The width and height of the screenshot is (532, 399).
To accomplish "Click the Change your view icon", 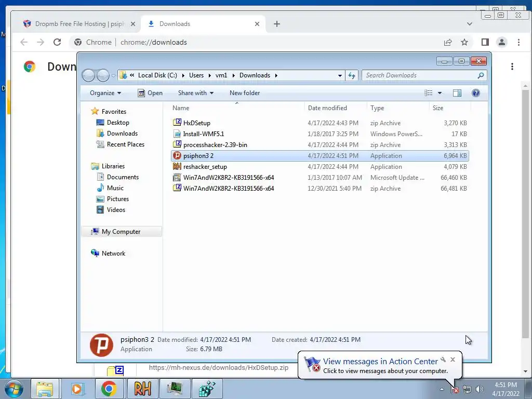I will [x=429, y=93].
